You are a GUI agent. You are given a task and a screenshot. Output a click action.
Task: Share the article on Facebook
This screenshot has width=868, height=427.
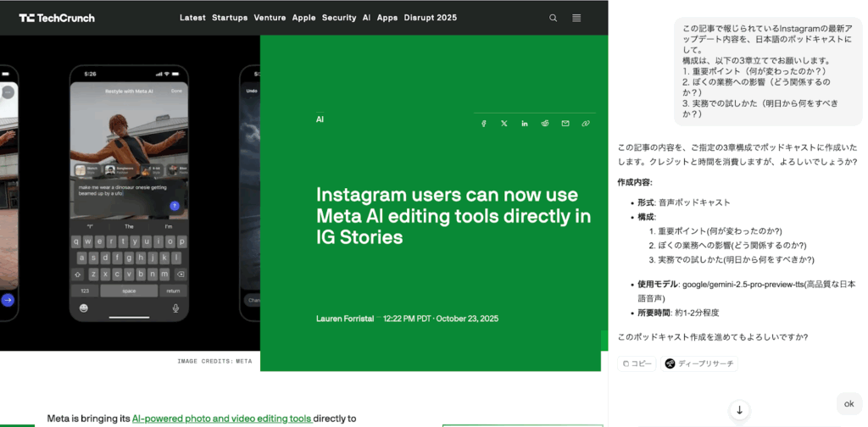484,124
